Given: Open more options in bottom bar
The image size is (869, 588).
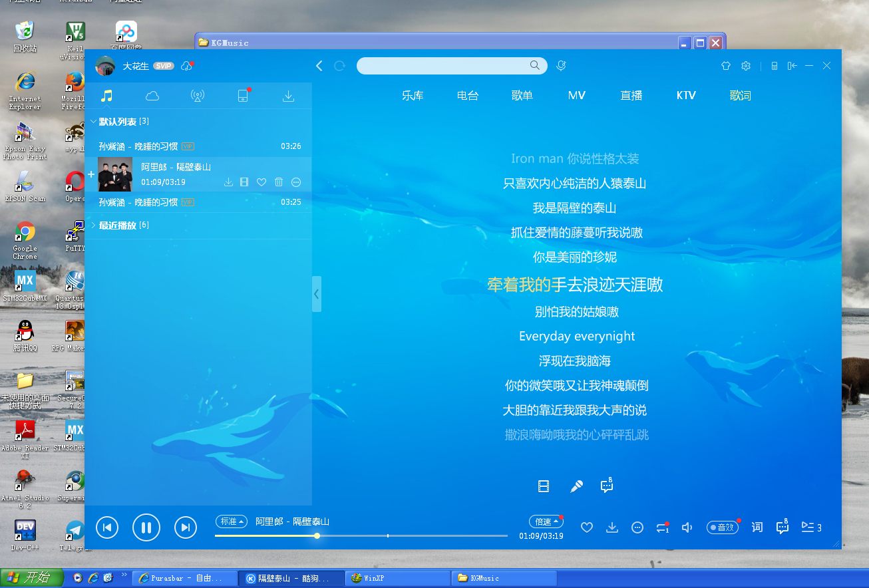Looking at the screenshot, I should tap(637, 527).
